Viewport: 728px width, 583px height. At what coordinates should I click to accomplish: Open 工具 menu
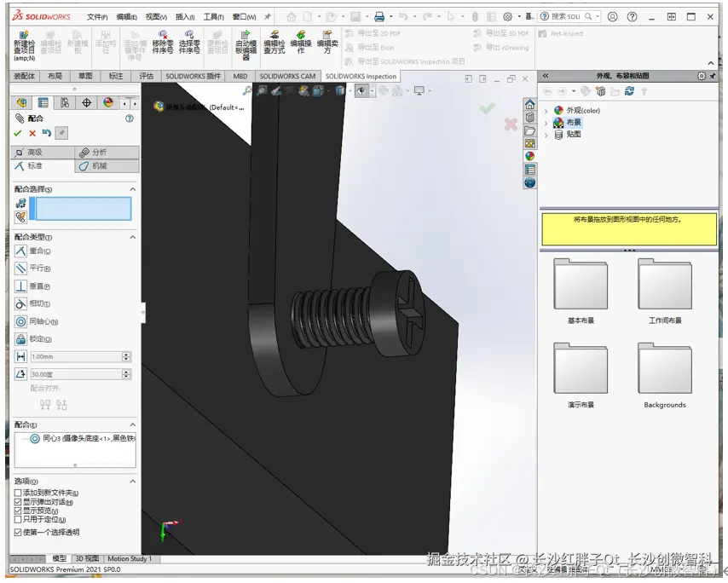[214, 17]
